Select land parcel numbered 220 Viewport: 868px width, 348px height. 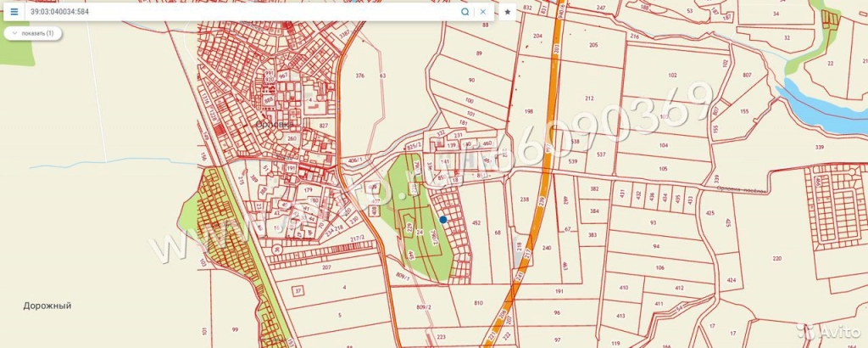[776, 258]
